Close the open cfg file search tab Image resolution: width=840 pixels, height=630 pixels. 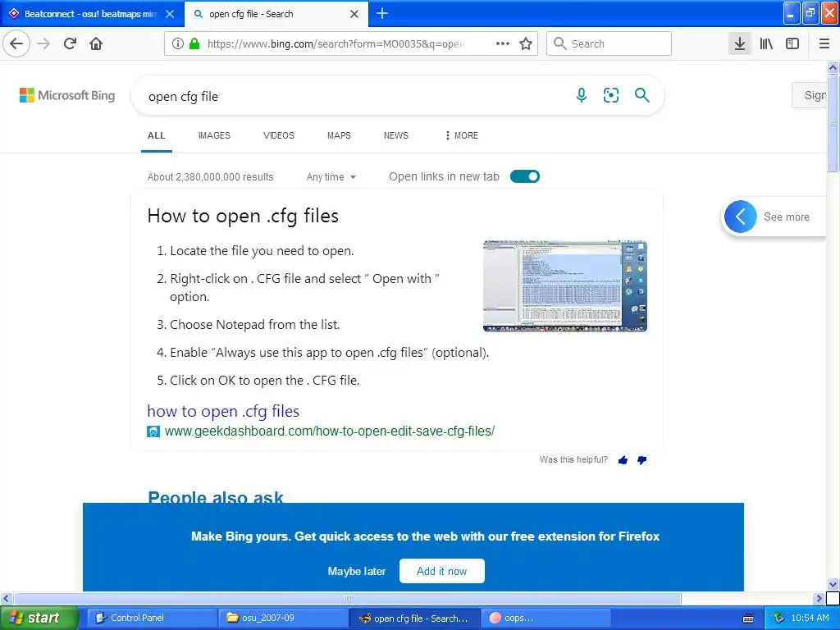tap(354, 14)
